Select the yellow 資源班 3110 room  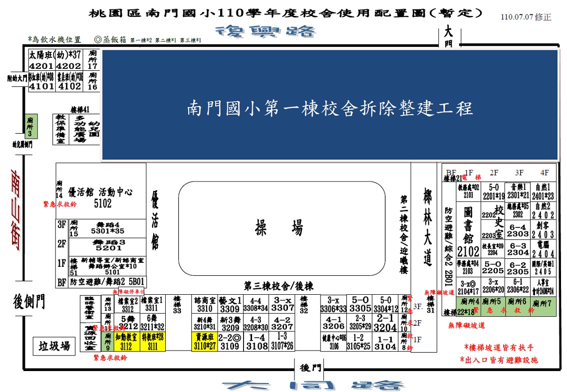tap(205, 341)
